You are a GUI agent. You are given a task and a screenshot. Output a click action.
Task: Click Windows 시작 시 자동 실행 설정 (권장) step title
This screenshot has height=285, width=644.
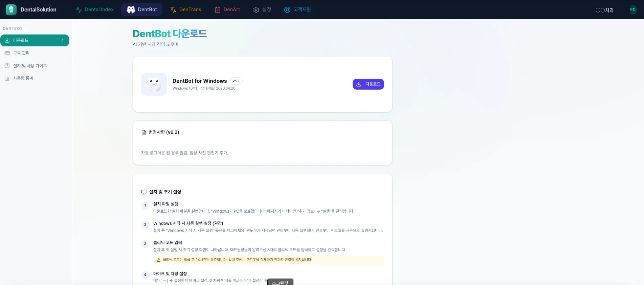tap(188, 223)
